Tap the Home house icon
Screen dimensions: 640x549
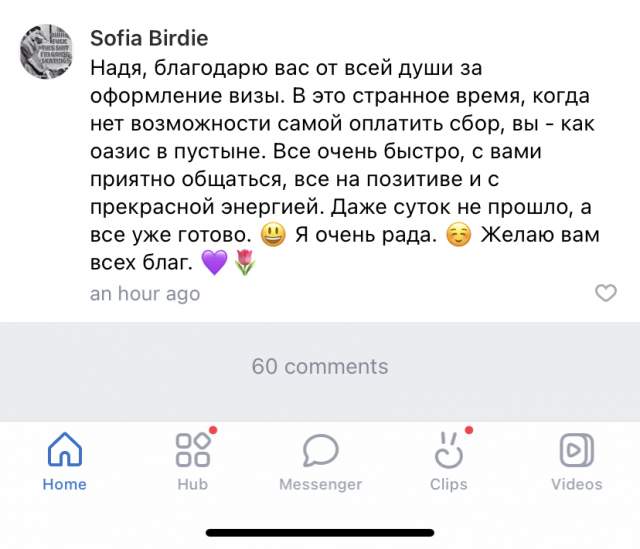[64, 451]
